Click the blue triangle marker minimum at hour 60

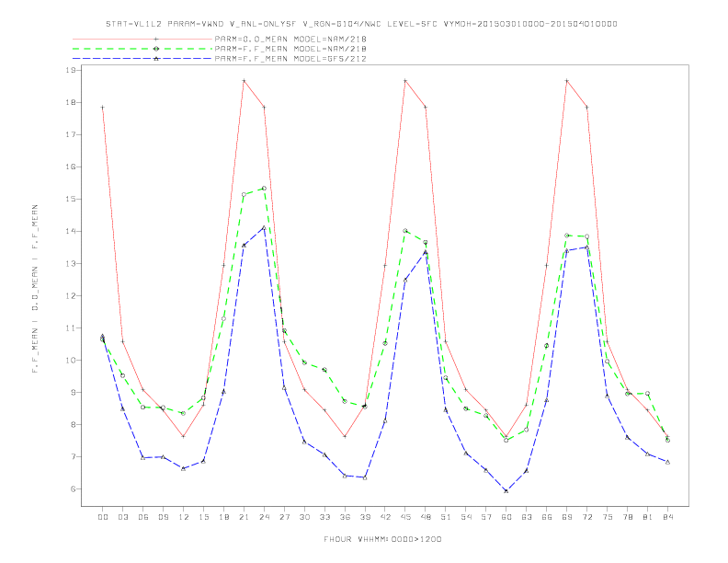point(506,490)
